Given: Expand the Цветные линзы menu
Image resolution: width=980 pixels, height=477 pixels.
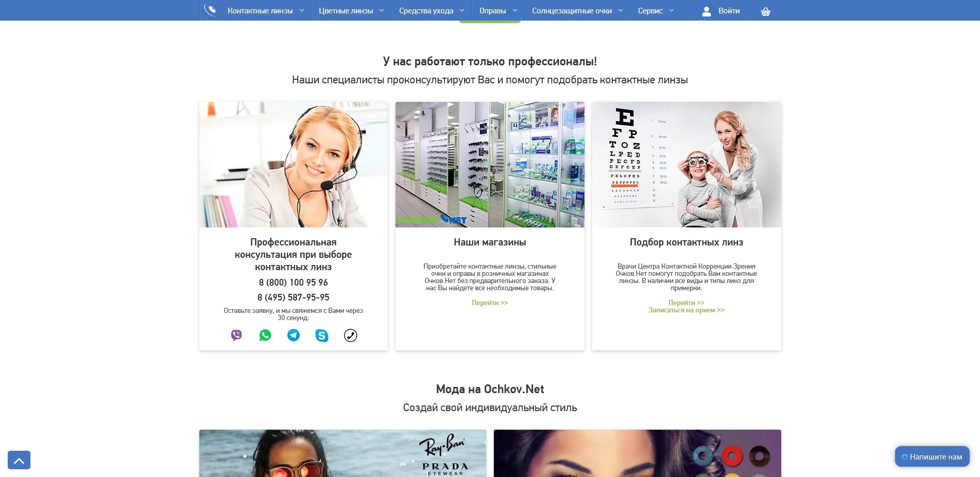Looking at the screenshot, I should [x=351, y=11].
